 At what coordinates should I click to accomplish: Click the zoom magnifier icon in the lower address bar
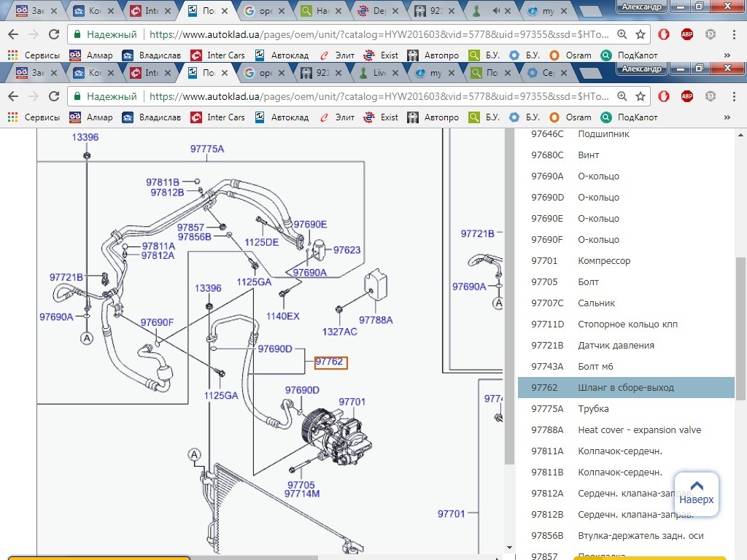[622, 96]
